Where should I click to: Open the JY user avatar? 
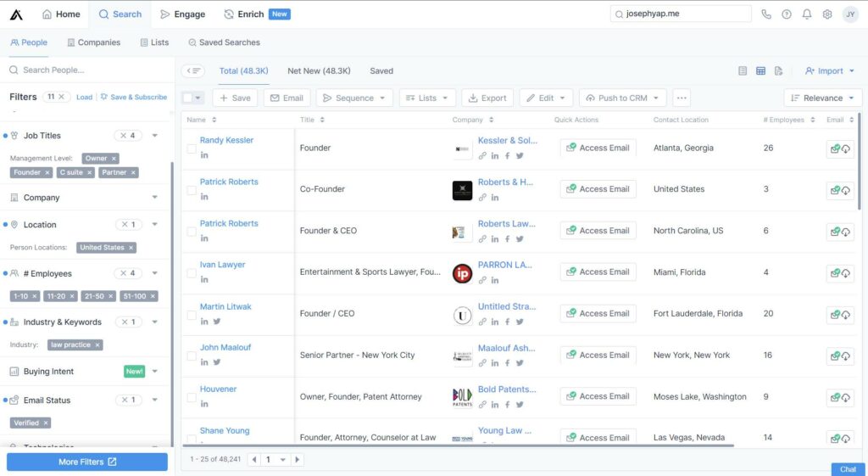(850, 14)
